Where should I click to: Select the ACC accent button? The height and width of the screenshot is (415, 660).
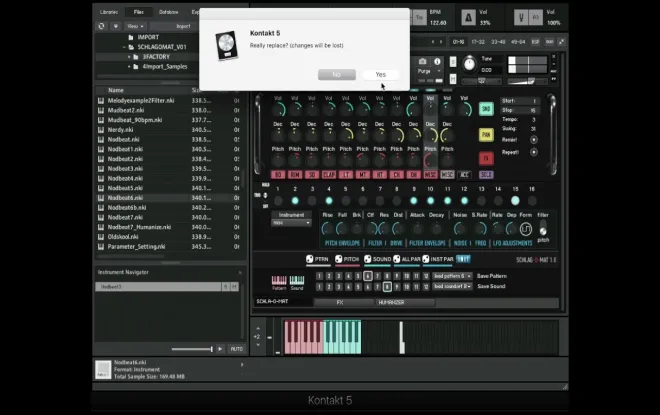tap(464, 175)
